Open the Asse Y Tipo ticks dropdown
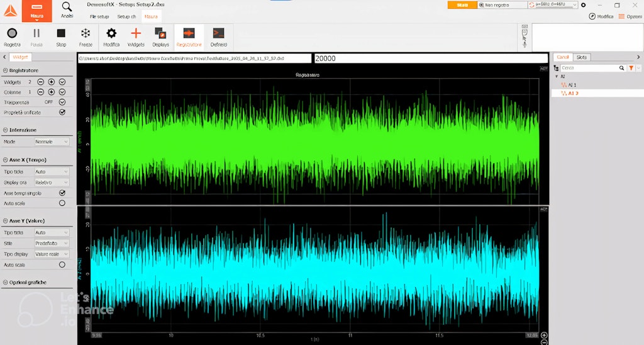 click(x=52, y=232)
